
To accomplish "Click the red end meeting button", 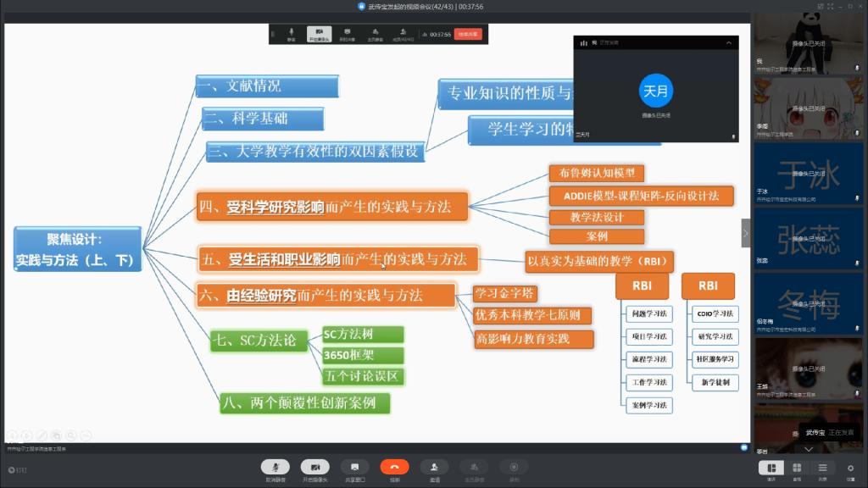I will (x=467, y=34).
